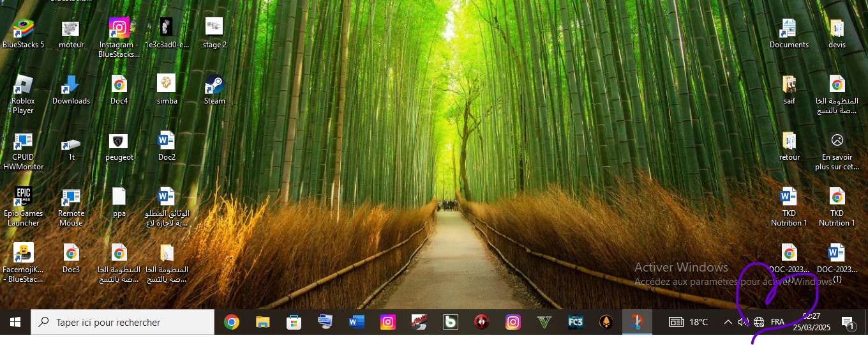The width and height of the screenshot is (868, 345).
Task: Open the 18°C weather widget
Action: [688, 322]
